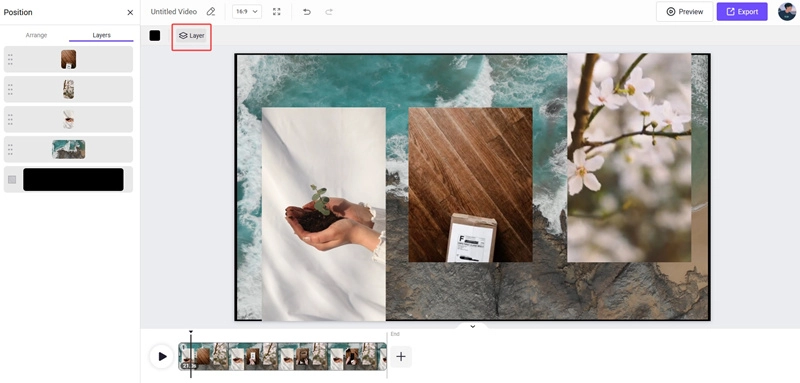800x383 pixels.
Task: Select the clip strip in timeline
Action: tap(282, 356)
